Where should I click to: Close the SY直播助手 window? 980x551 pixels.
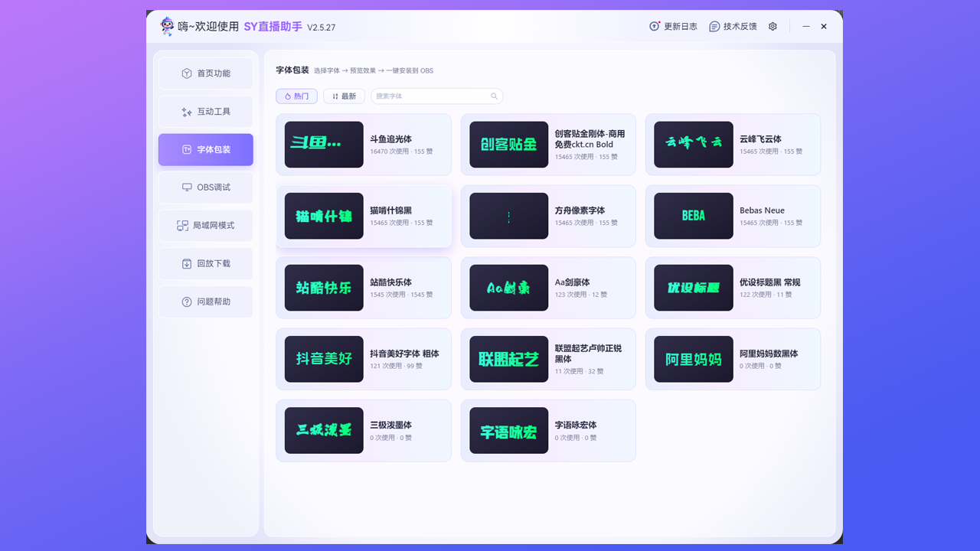click(824, 26)
